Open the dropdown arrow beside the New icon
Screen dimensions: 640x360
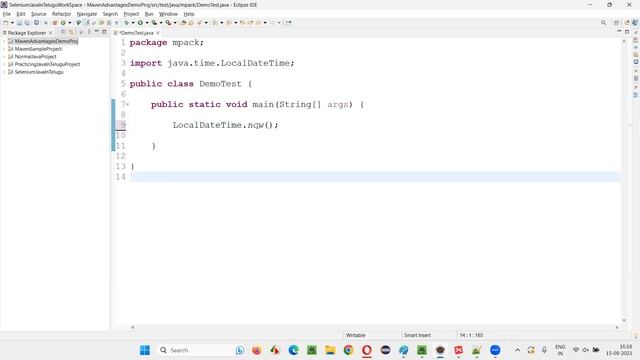[12, 23]
